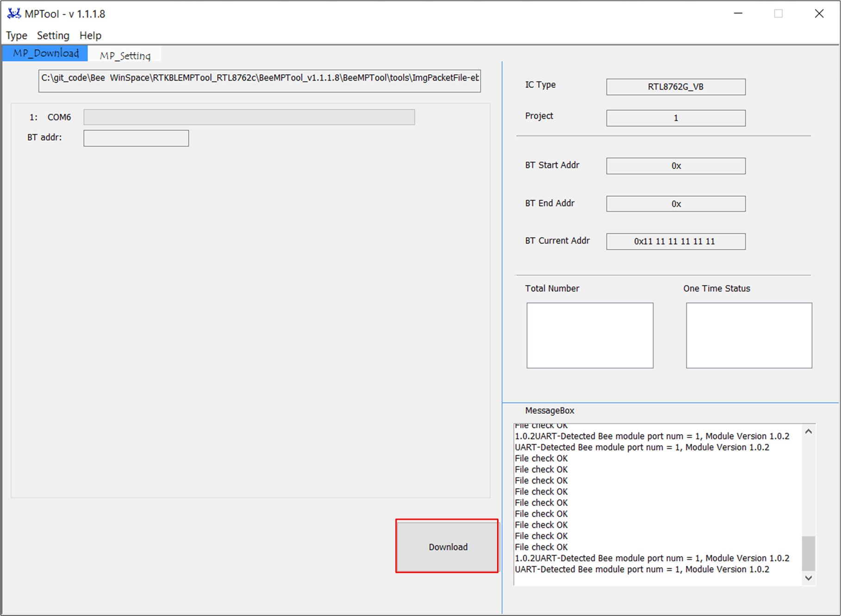This screenshot has width=841, height=616.
Task: Click the BT End Addr field
Action: tap(675, 204)
